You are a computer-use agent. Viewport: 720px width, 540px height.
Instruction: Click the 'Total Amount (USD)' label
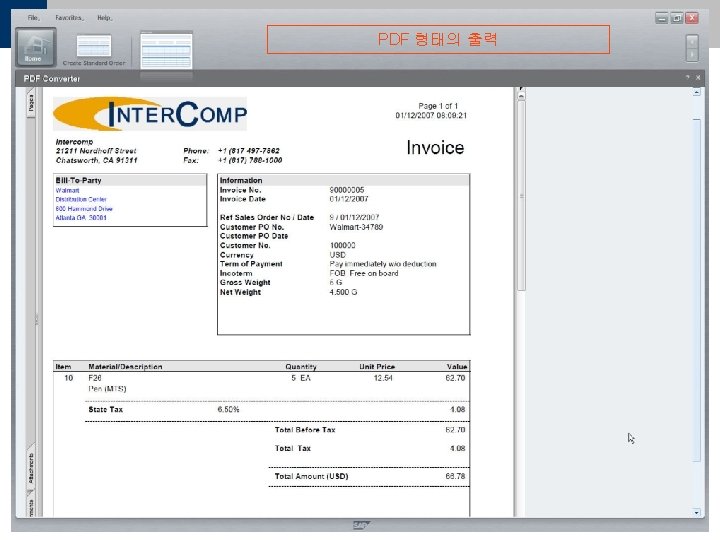(311, 476)
